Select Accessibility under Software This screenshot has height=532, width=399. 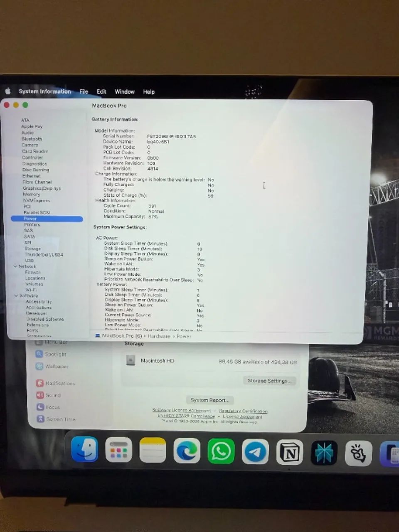39,302
